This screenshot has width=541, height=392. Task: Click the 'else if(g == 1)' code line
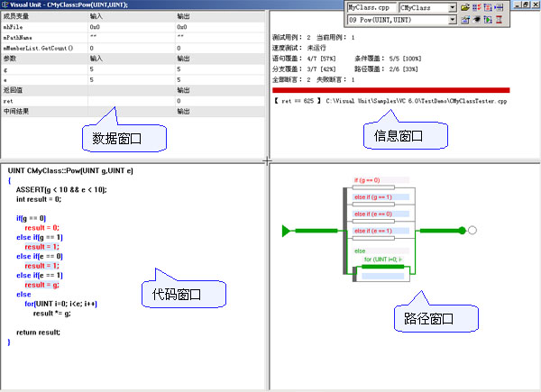pos(40,237)
